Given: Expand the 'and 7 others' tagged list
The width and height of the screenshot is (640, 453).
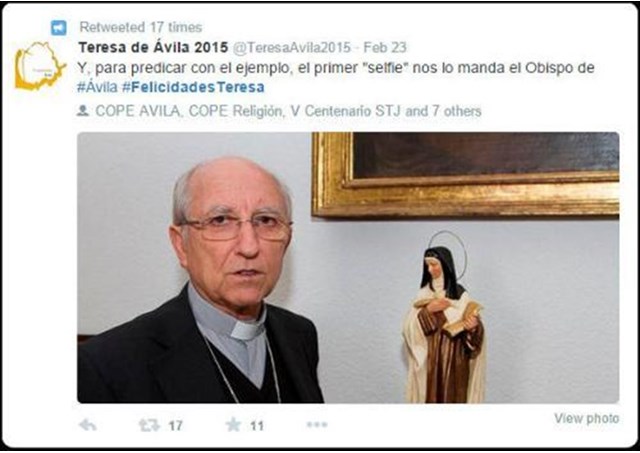Looking at the screenshot, I should (x=443, y=111).
